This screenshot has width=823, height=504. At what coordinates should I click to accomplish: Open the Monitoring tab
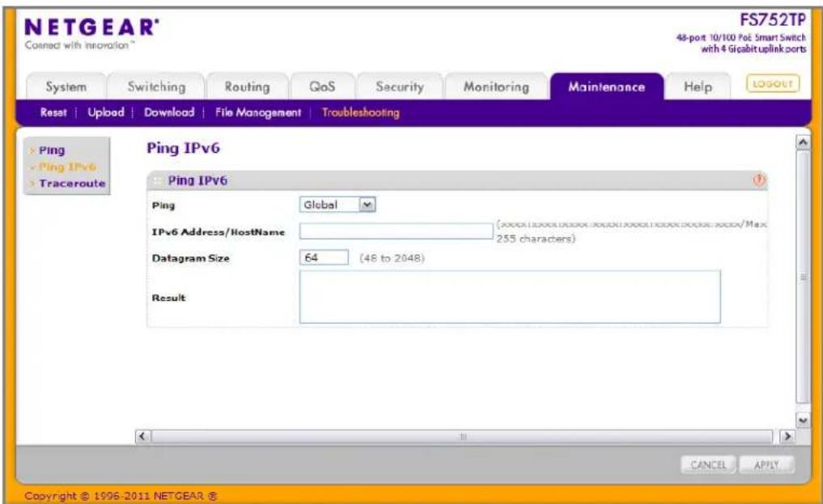[x=496, y=87]
